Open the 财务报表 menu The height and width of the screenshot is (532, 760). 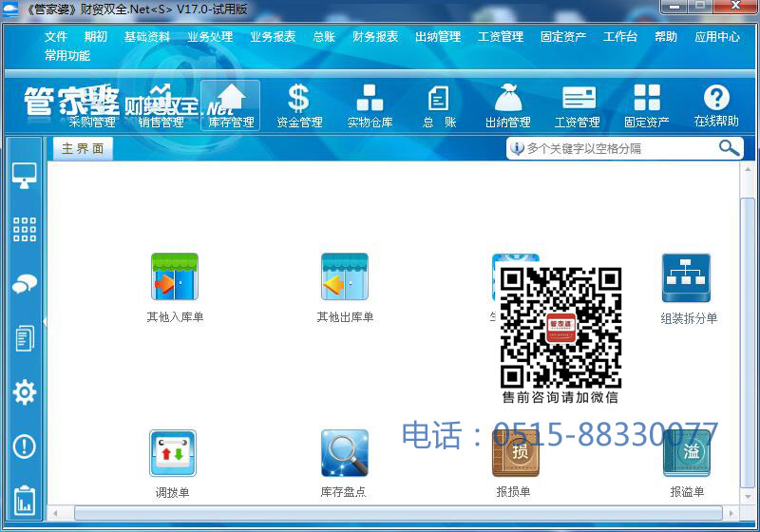[x=375, y=37]
